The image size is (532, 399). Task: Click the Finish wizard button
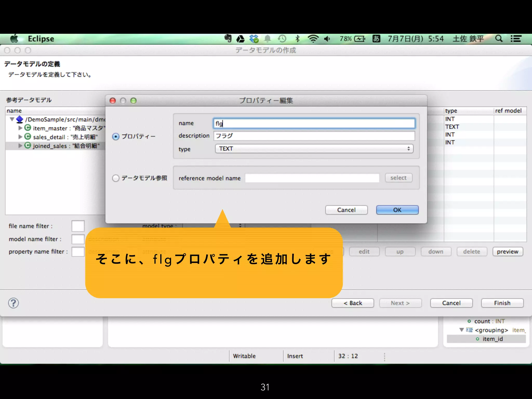502,303
